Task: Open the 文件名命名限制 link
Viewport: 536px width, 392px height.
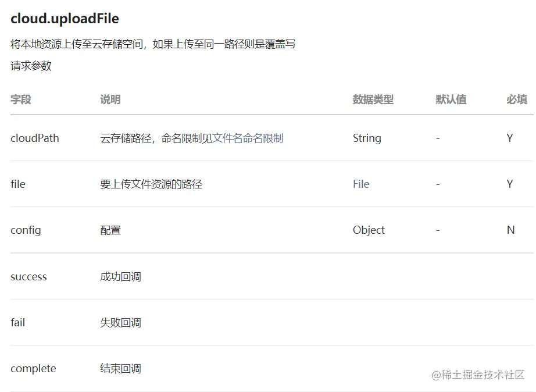Action: coord(248,138)
